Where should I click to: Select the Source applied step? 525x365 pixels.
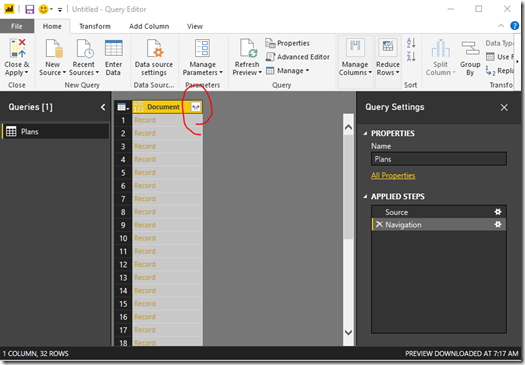click(x=439, y=212)
